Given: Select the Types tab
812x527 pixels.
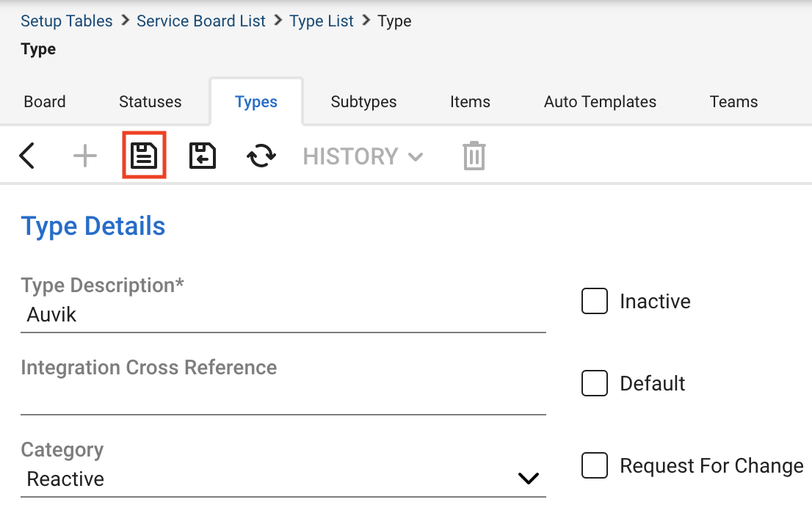Looking at the screenshot, I should click(x=255, y=102).
